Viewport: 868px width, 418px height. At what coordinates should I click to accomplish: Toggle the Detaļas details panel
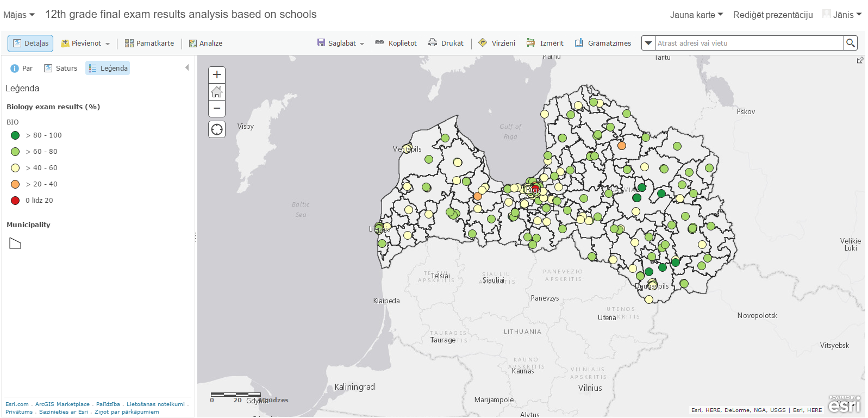[30, 43]
